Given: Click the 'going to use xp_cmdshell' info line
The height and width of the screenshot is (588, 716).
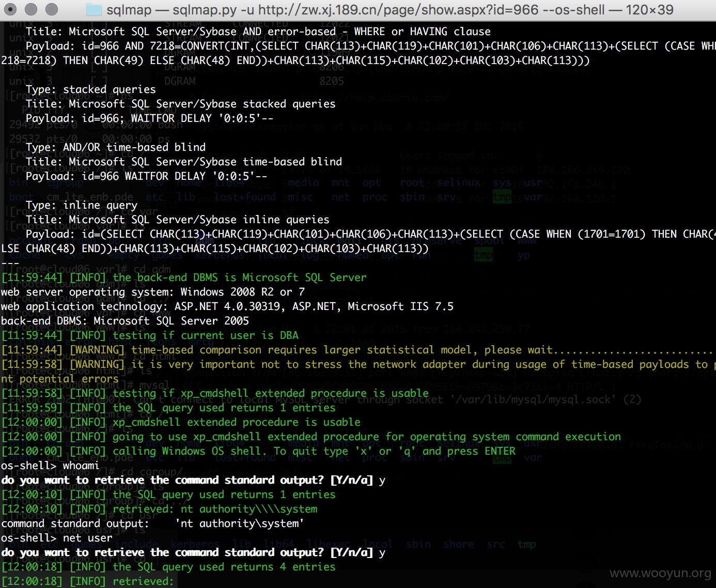Looking at the screenshot, I should (x=311, y=437).
